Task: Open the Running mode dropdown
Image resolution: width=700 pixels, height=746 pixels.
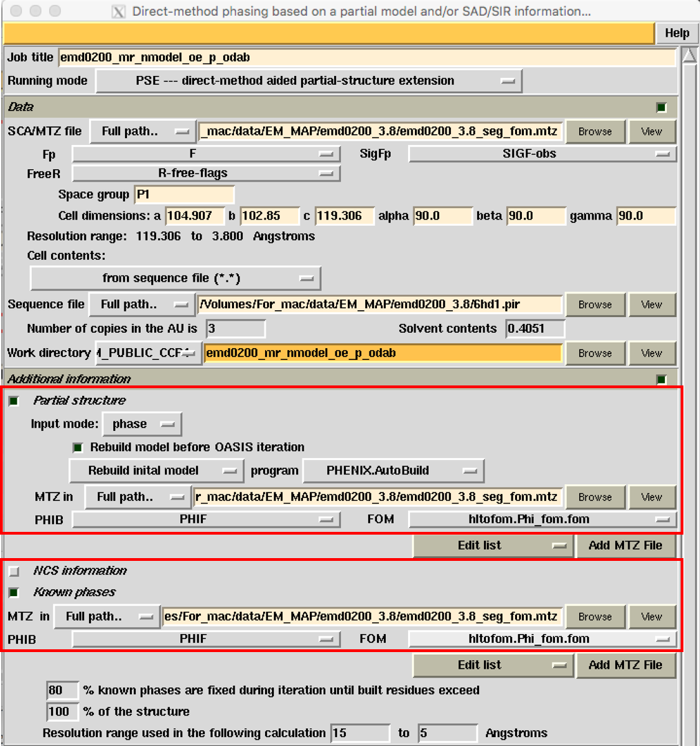Action: [308, 81]
